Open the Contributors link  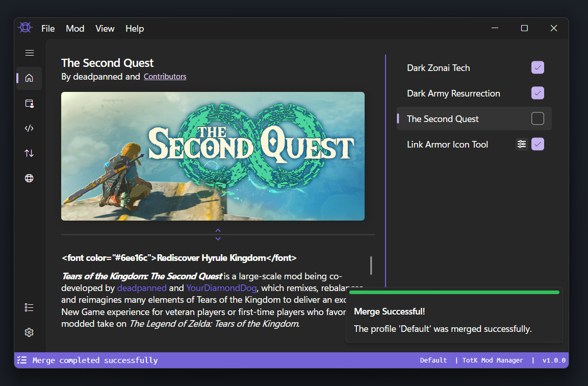(165, 76)
